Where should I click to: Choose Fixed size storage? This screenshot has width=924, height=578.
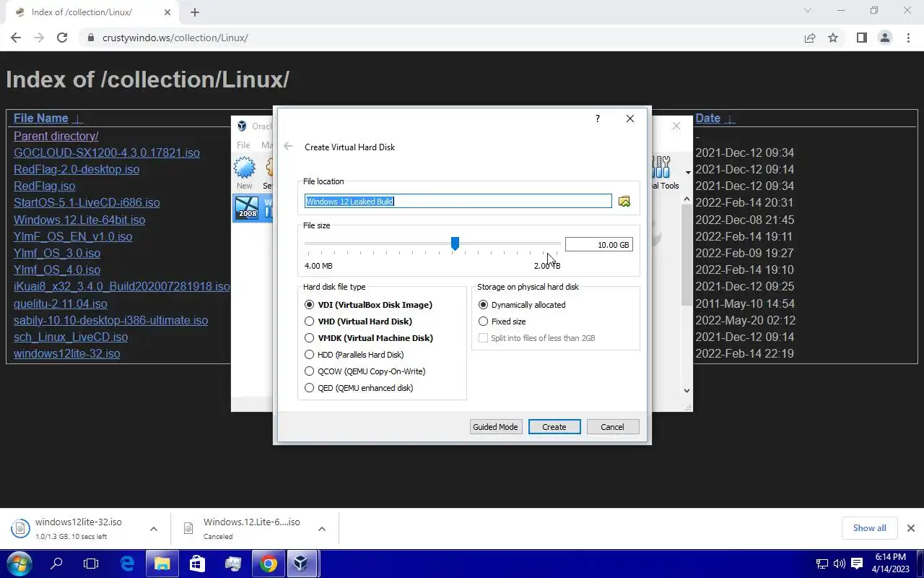(x=502, y=322)
